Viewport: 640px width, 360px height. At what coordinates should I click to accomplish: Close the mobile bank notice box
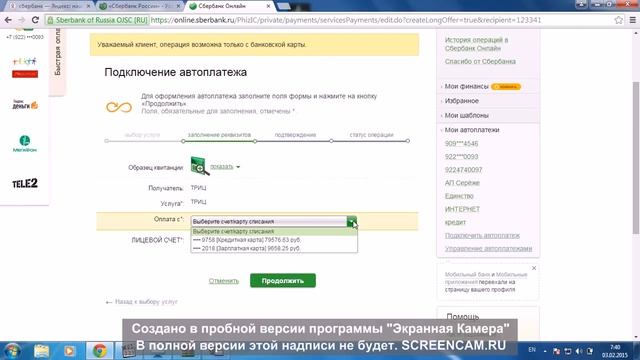(x=534, y=268)
